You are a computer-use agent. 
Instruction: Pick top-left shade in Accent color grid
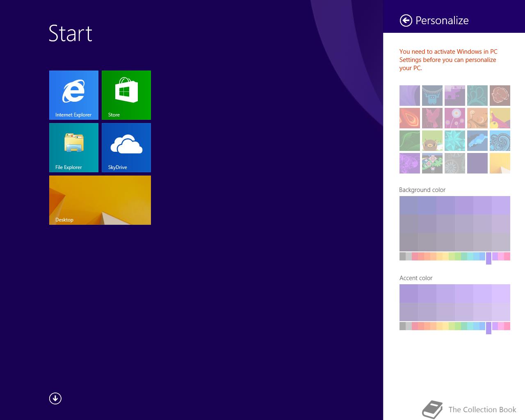tap(409, 293)
